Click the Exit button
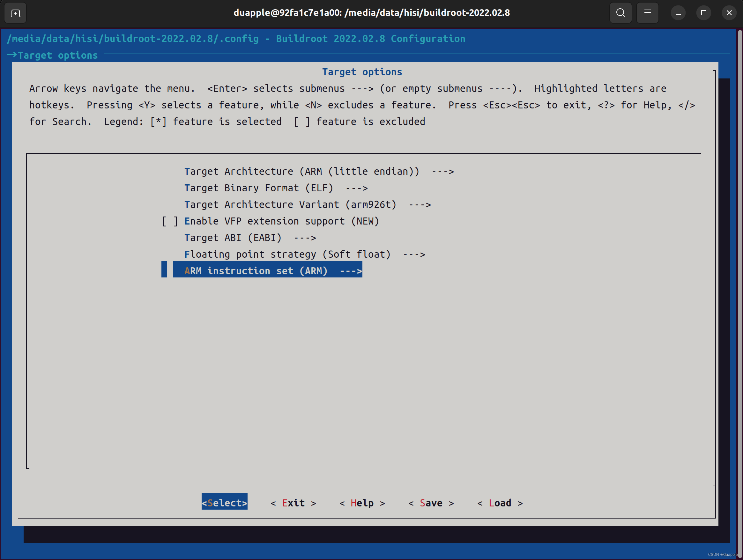The height and width of the screenshot is (560, 743). (293, 503)
